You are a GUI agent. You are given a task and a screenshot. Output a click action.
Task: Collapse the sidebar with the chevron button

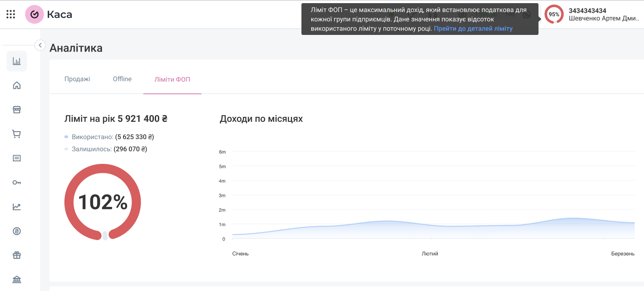pos(40,45)
